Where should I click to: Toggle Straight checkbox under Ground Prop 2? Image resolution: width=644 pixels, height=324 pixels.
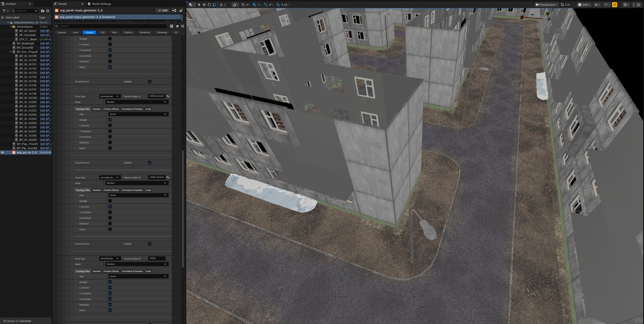[x=110, y=120]
